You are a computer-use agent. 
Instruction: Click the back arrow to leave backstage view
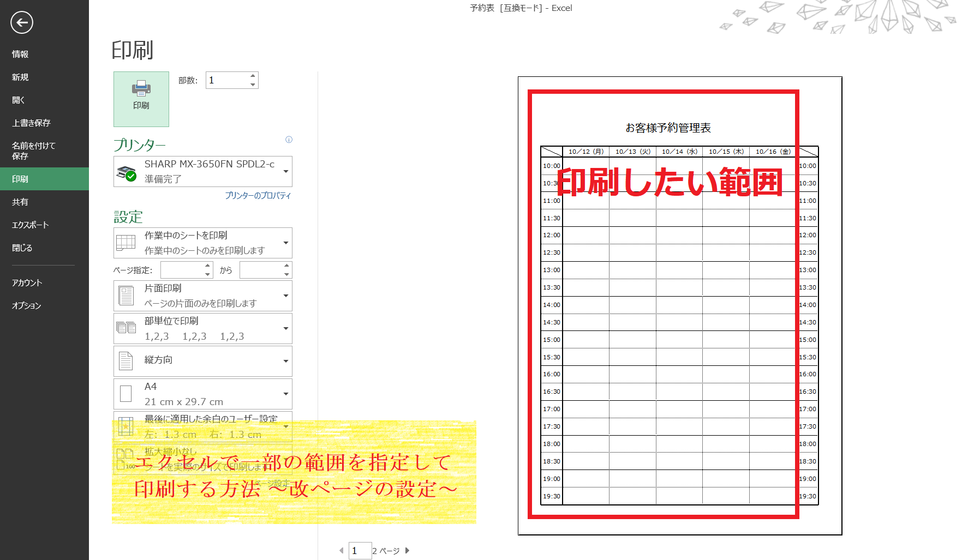tap(22, 22)
